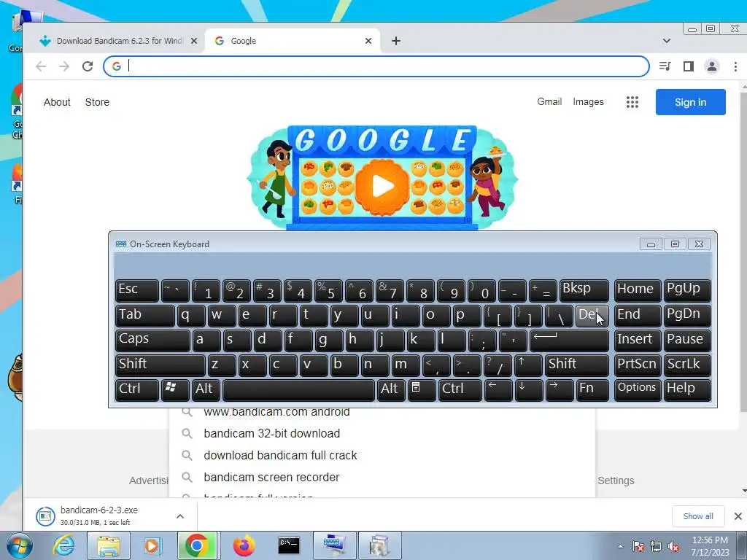Open the taskbar clock showing 12:56 PM
The image size is (747, 560).
[x=711, y=545]
